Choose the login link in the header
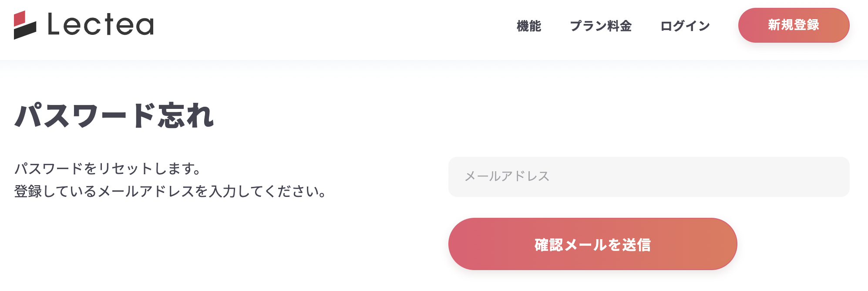The width and height of the screenshot is (868, 291). click(x=685, y=26)
